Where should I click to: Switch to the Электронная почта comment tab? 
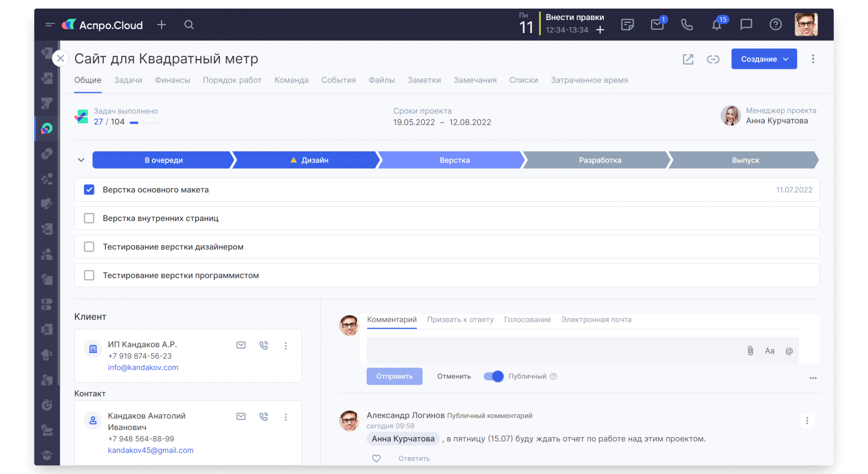[x=596, y=319]
